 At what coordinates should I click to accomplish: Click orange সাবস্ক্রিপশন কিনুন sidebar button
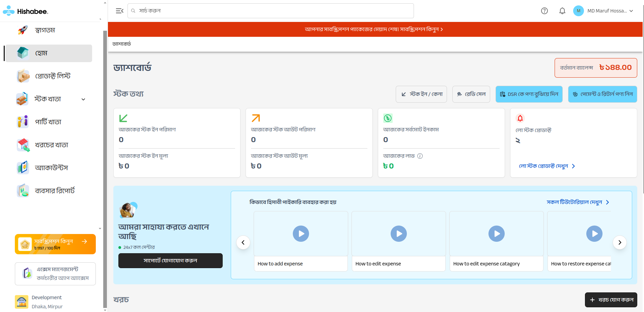pyautogui.click(x=55, y=244)
